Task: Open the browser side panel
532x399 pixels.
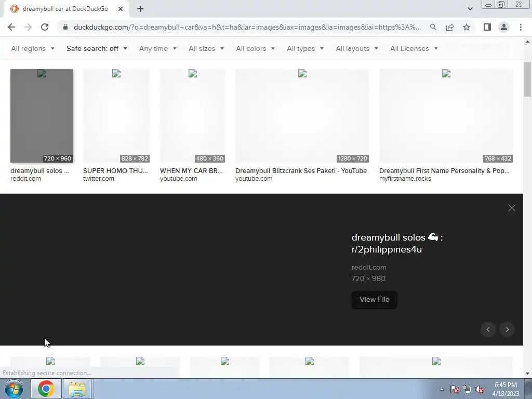Action: [x=487, y=27]
